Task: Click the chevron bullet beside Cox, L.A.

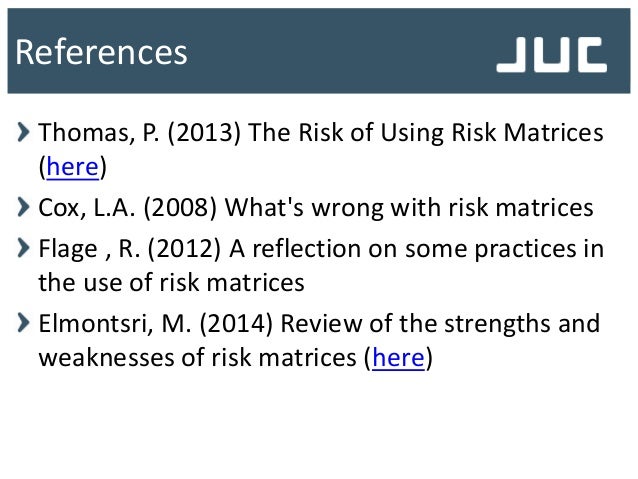Action: (23, 207)
